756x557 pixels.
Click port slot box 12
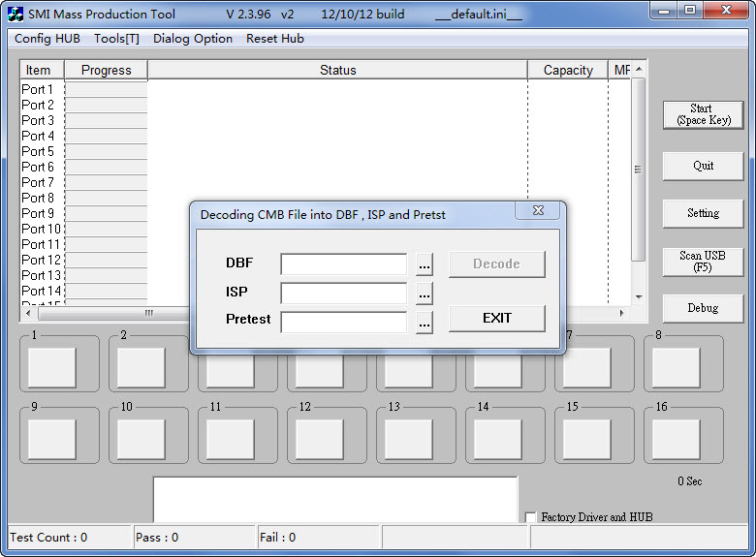click(320, 439)
